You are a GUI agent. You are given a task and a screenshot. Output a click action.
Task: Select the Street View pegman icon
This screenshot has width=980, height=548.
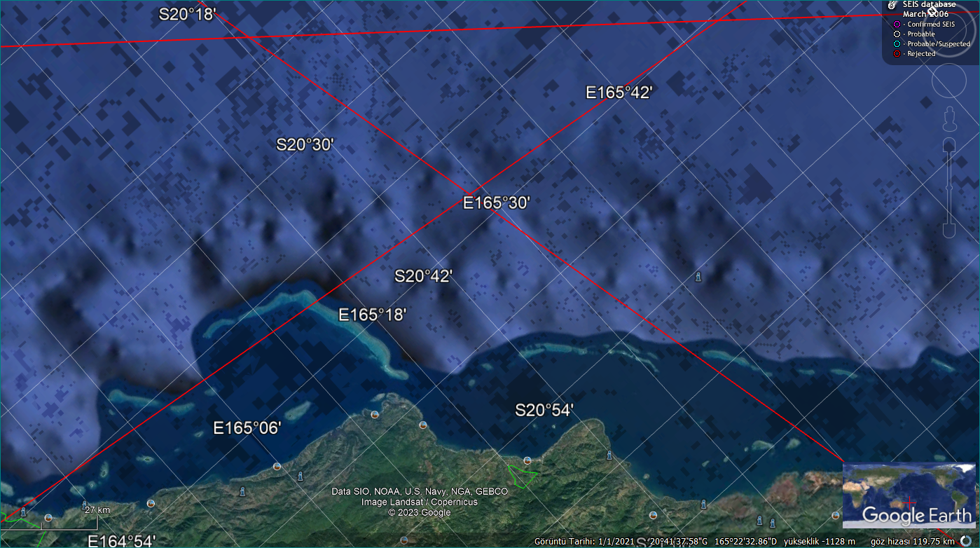[949, 119]
